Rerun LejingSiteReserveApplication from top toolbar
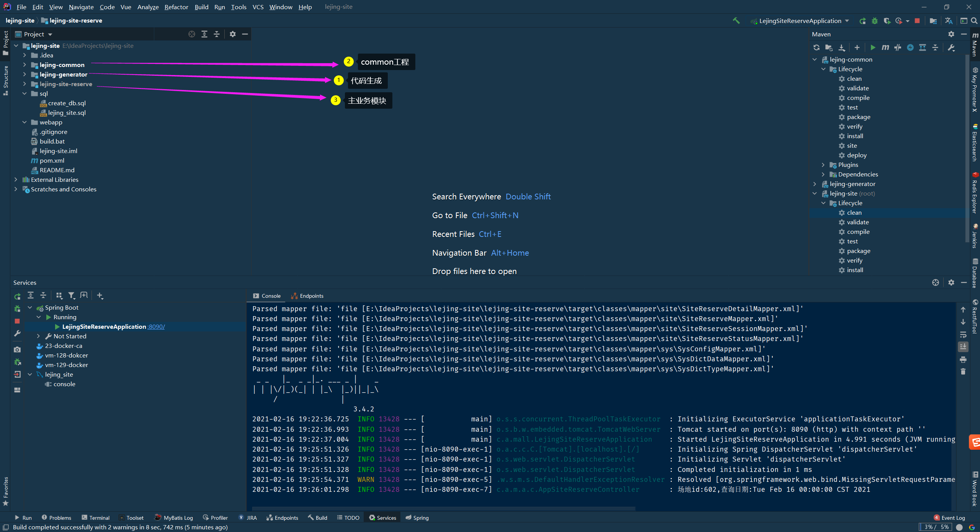This screenshot has height=532, width=980. (x=862, y=21)
